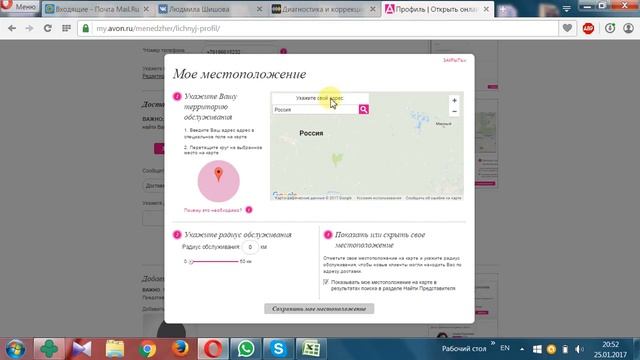Open the Adblock extension icon

588,28
